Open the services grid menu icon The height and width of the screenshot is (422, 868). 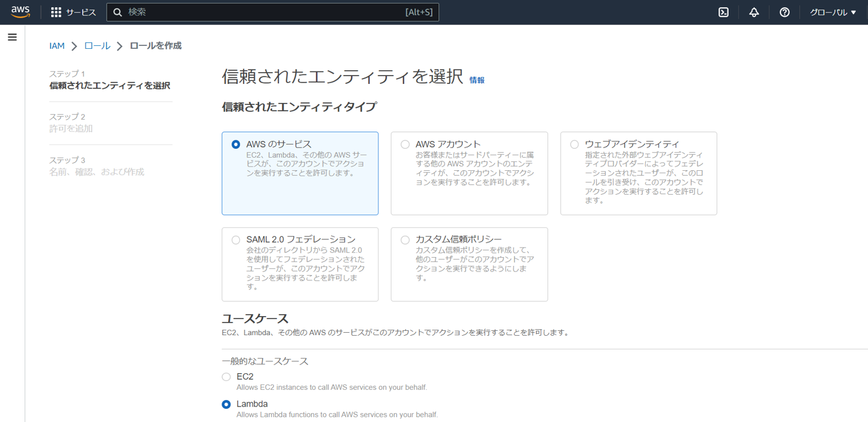pyautogui.click(x=56, y=12)
